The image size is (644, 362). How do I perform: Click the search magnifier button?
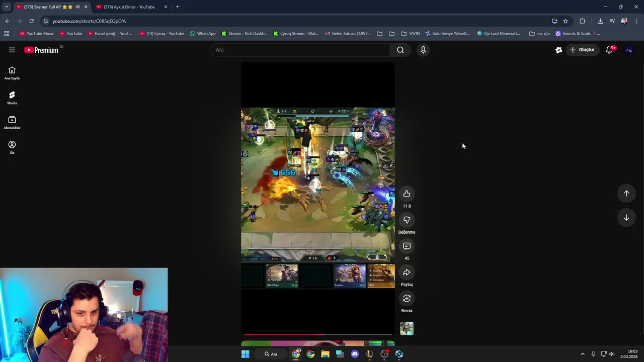[x=400, y=50]
